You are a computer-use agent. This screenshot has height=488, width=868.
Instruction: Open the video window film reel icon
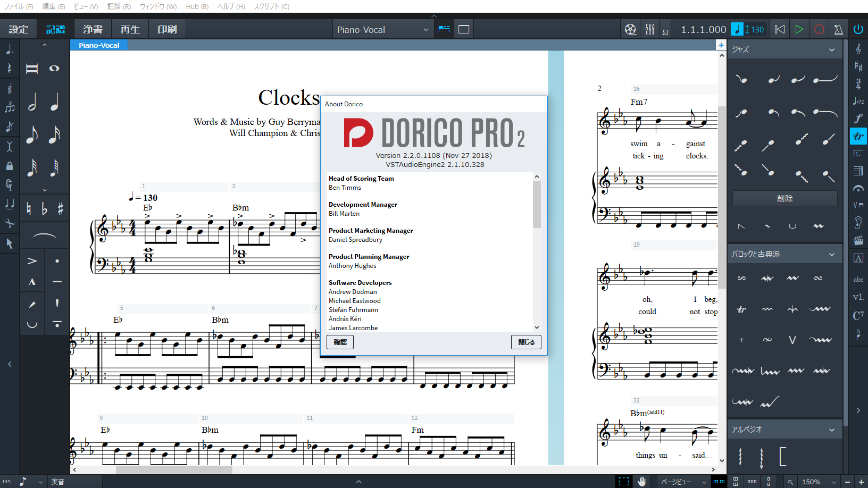click(x=630, y=29)
